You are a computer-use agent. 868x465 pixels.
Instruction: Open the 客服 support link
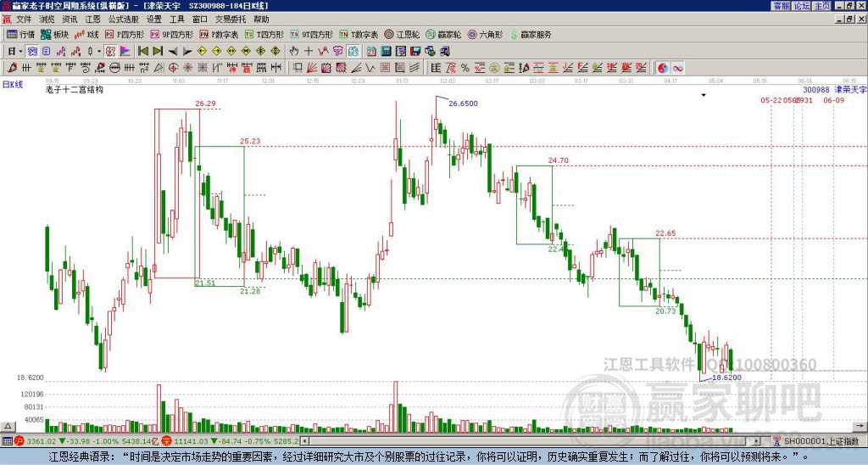(x=782, y=6)
